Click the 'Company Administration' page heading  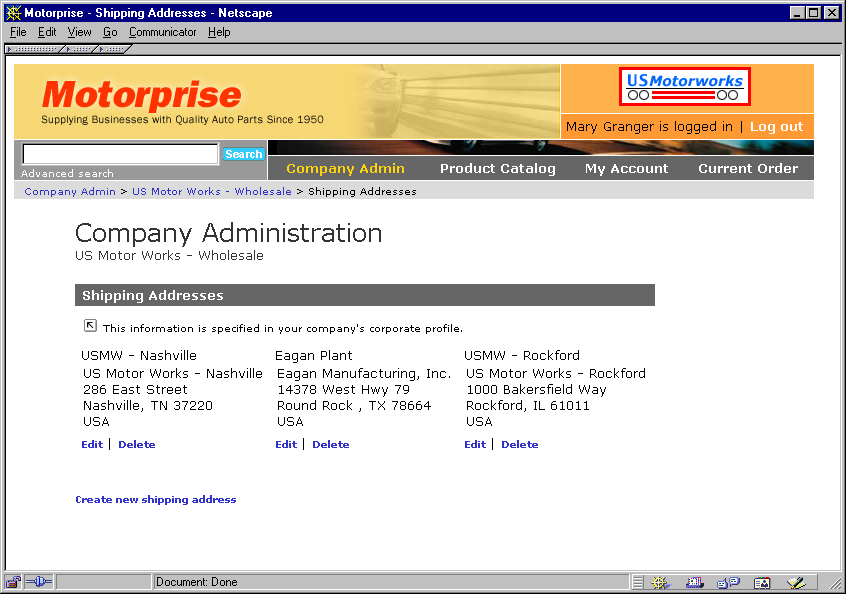pyautogui.click(x=228, y=234)
